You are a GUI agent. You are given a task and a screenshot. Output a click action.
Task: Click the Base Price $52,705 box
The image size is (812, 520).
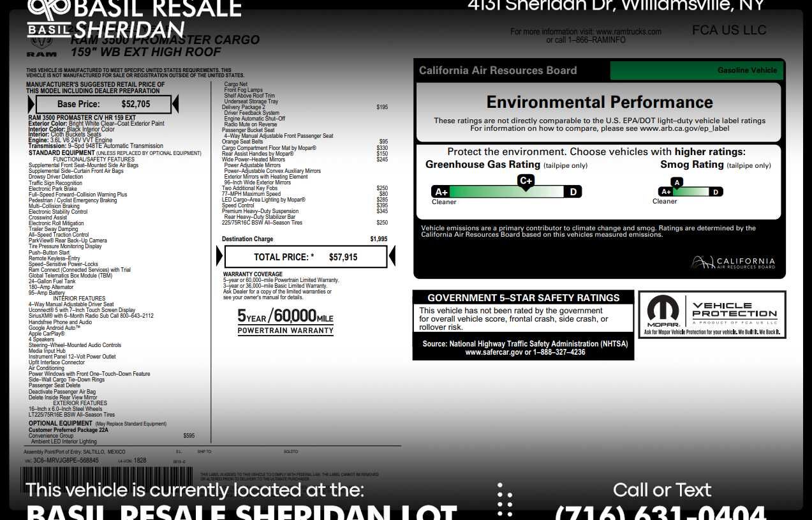click(103, 104)
